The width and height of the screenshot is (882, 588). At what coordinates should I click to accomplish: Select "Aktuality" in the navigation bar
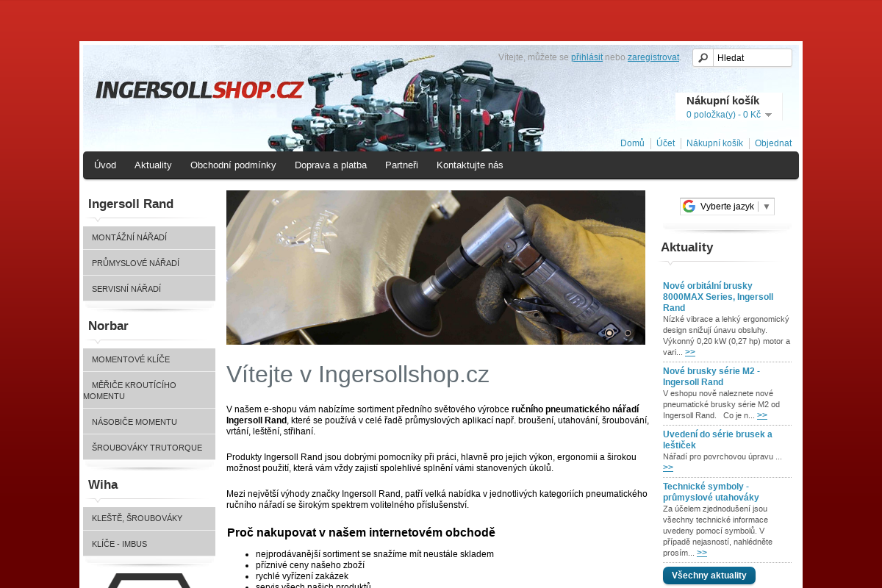153,165
